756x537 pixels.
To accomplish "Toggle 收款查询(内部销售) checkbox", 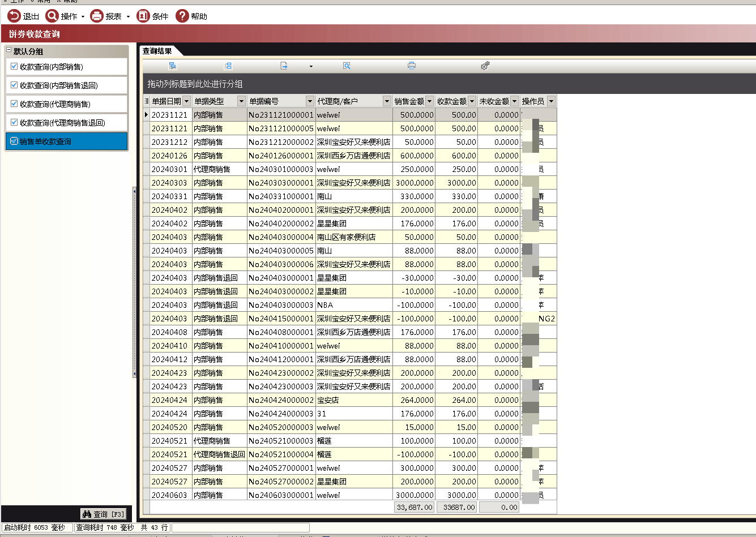I will (x=14, y=67).
